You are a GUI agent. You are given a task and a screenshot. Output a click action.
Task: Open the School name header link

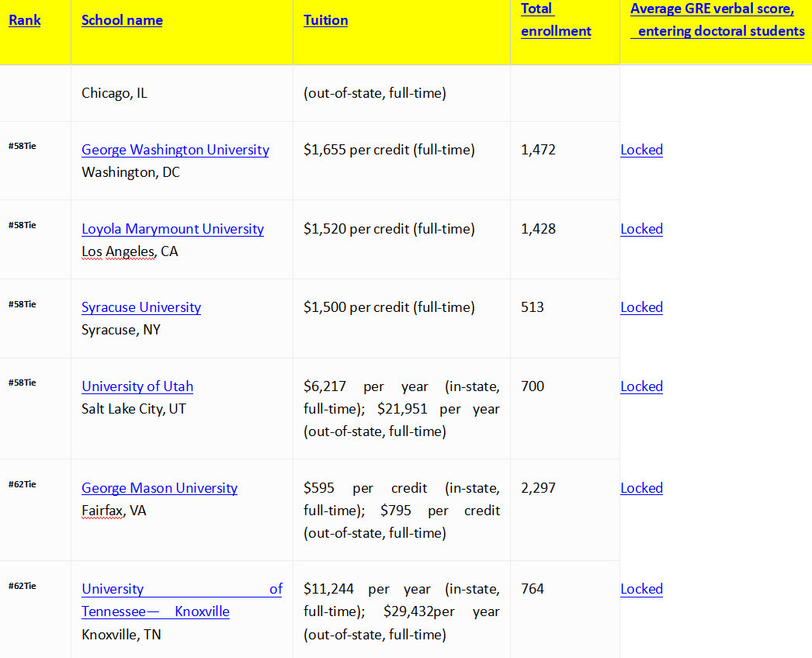122,20
